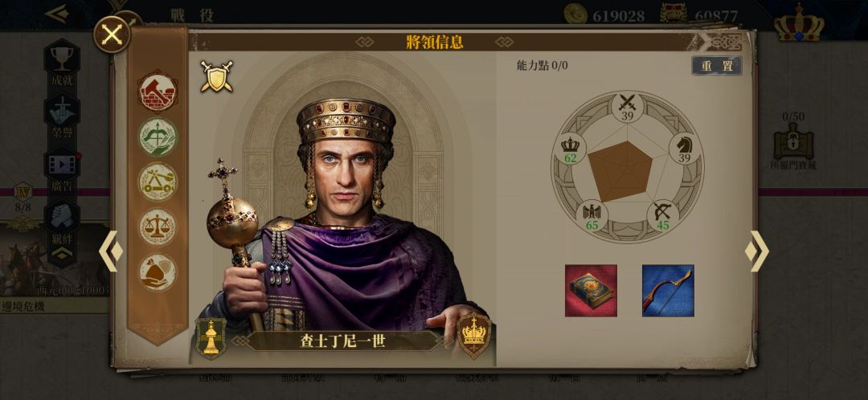Click the 重置 reset button
This screenshot has height=400, width=868.
[717, 66]
